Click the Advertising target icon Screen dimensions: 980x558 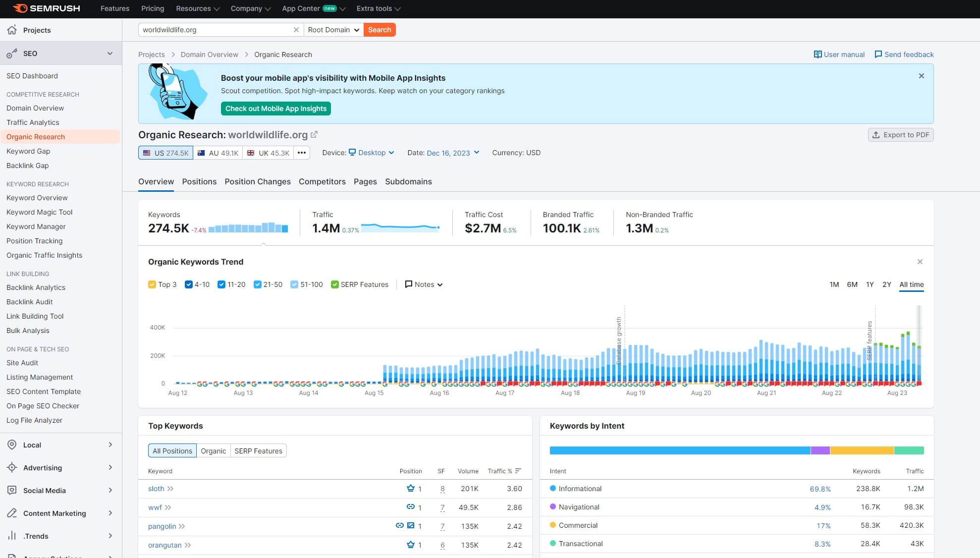click(x=12, y=467)
